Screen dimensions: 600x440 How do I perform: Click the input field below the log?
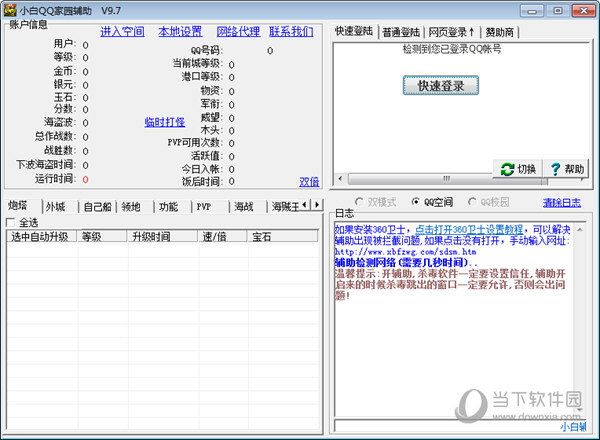pyautogui.click(x=448, y=426)
